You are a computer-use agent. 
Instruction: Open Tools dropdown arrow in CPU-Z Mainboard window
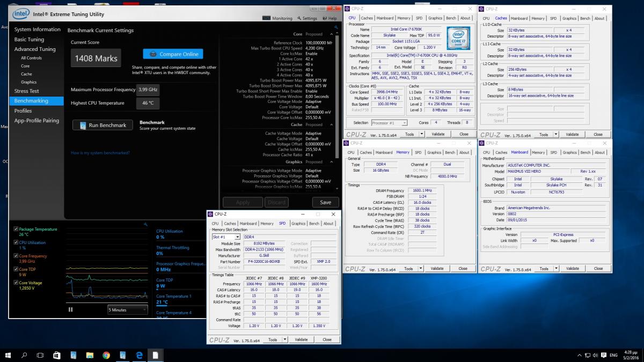tap(555, 268)
